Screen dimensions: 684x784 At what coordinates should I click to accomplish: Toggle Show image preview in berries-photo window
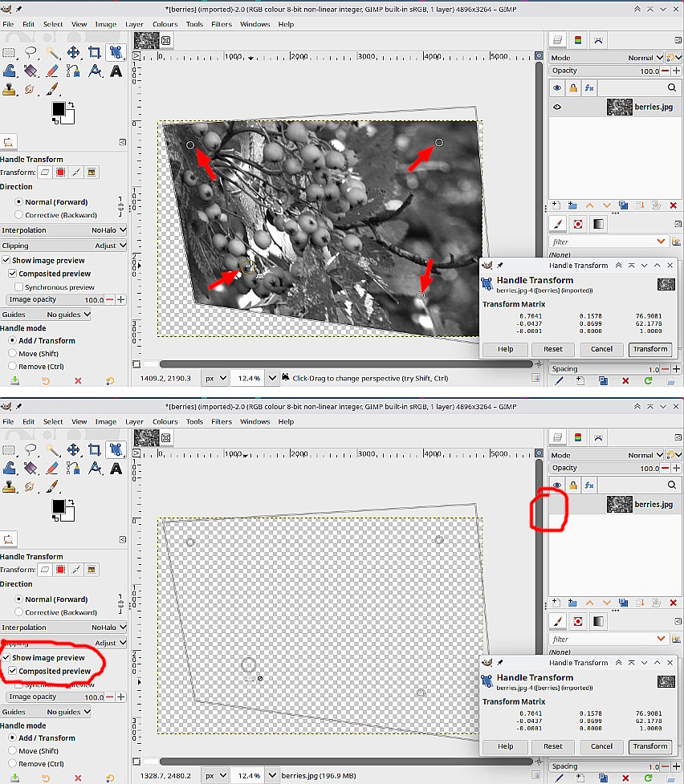click(43, 261)
